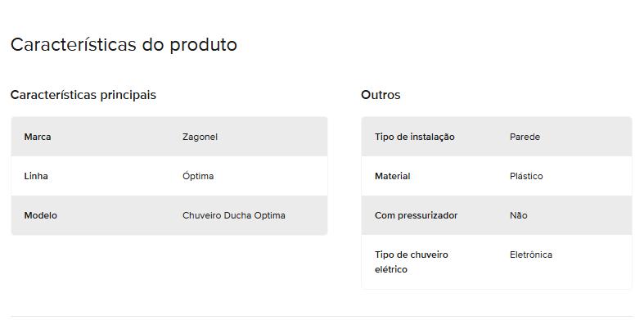This screenshot has height=320, width=644.
Task: Click the Material row label
Action: pos(392,176)
